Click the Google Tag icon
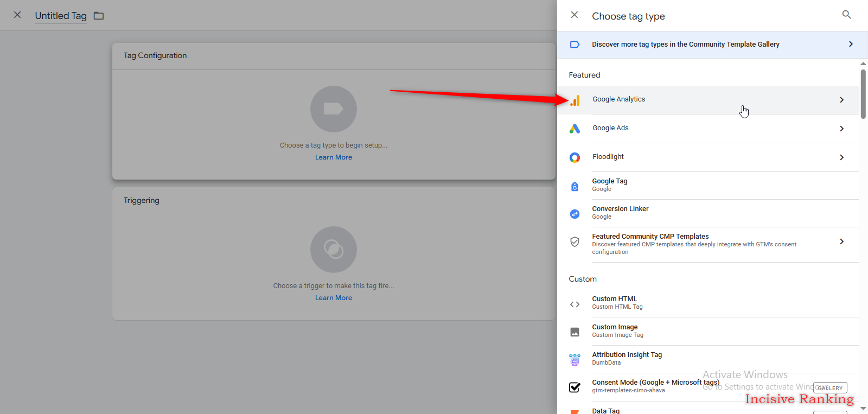 tap(575, 186)
